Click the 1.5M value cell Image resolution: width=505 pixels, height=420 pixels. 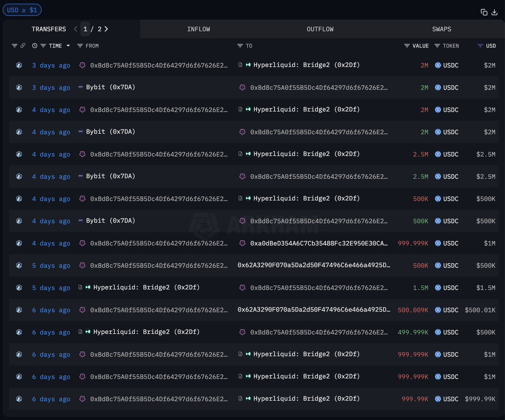(x=420, y=288)
